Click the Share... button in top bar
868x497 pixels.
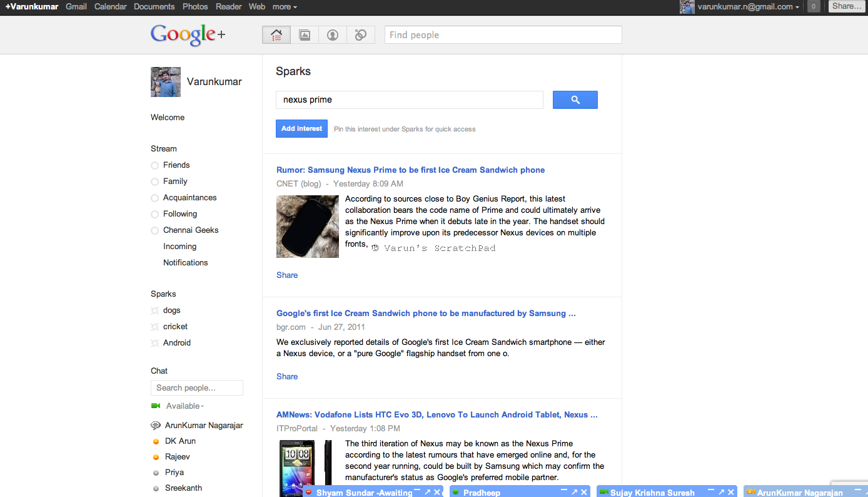[846, 6]
